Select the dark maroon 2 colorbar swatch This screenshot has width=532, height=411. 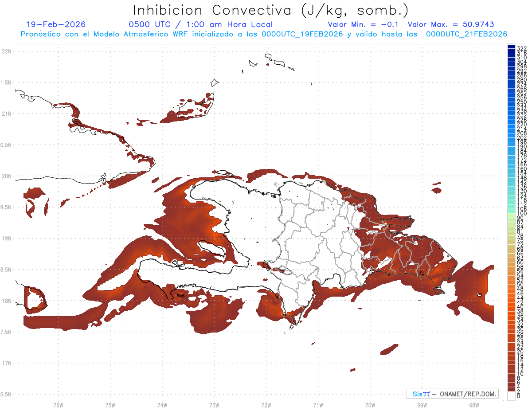511,388
